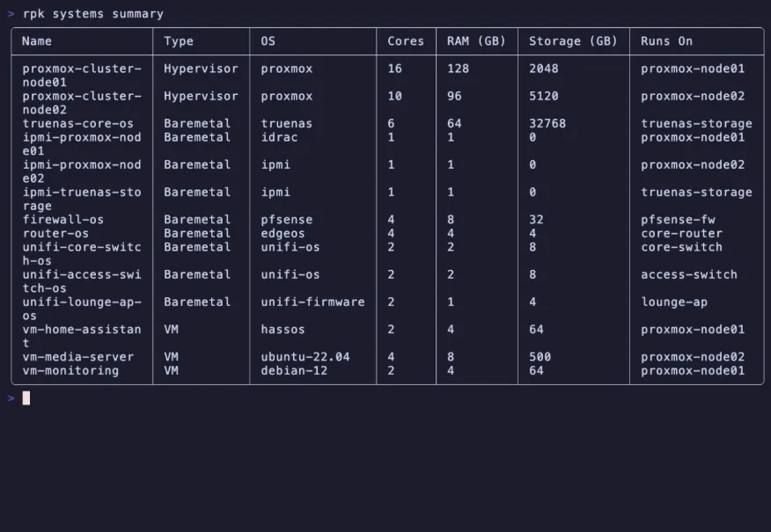
Task: Click 'Baremetal' type in truenas-core-os row
Action: 196,123
